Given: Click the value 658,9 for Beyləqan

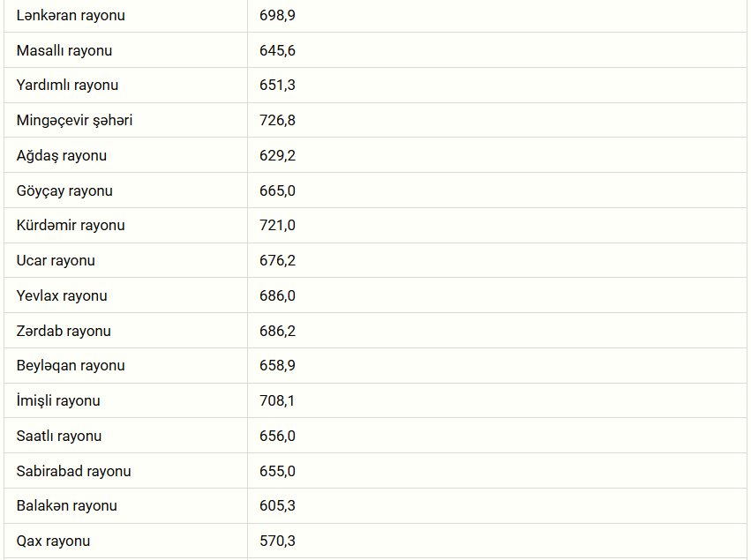Looking at the screenshot, I should [277, 366].
